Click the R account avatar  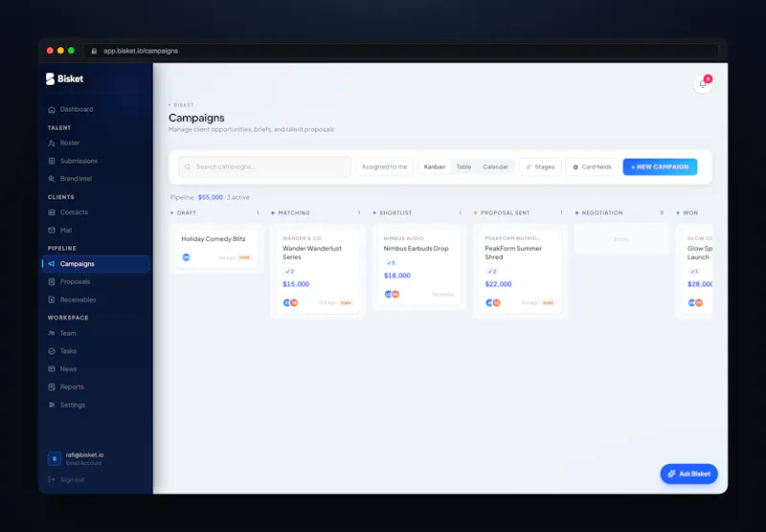(x=55, y=458)
